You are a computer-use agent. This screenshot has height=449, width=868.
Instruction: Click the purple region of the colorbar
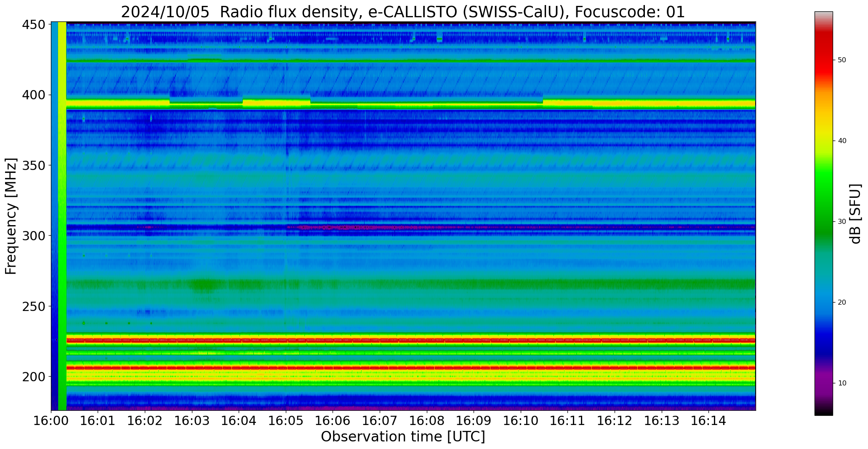pyautogui.click(x=823, y=383)
